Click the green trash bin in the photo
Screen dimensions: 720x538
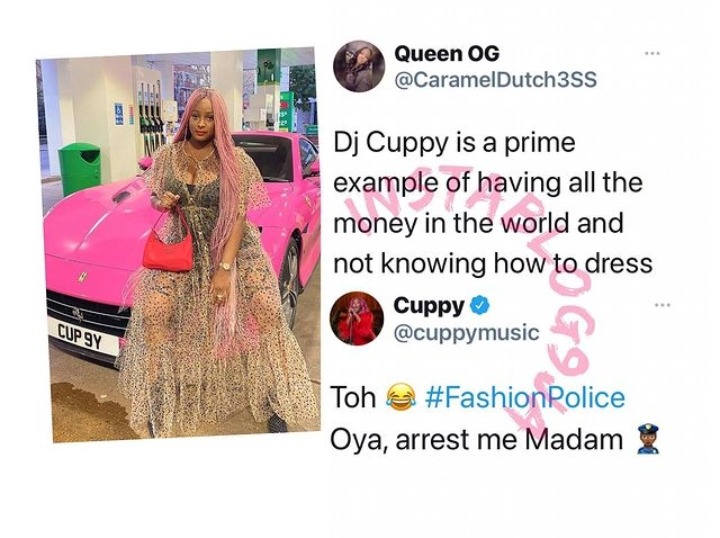point(79,168)
